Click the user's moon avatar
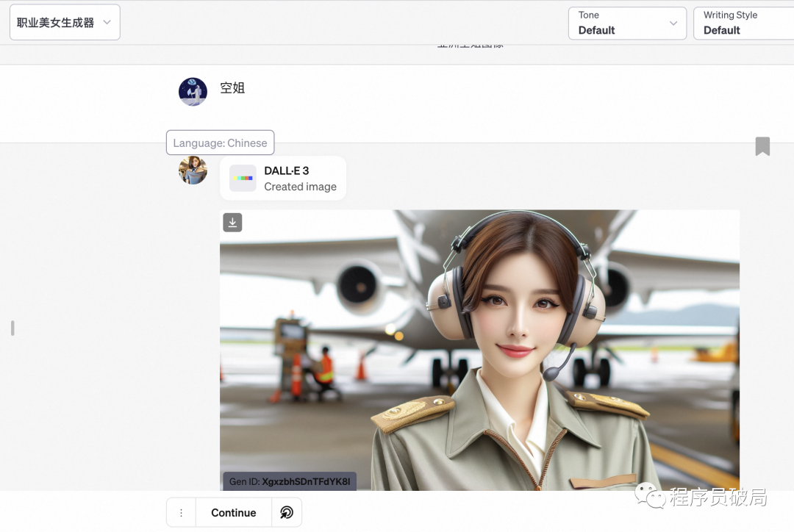Viewport: 794px width, 532px height. click(x=193, y=92)
